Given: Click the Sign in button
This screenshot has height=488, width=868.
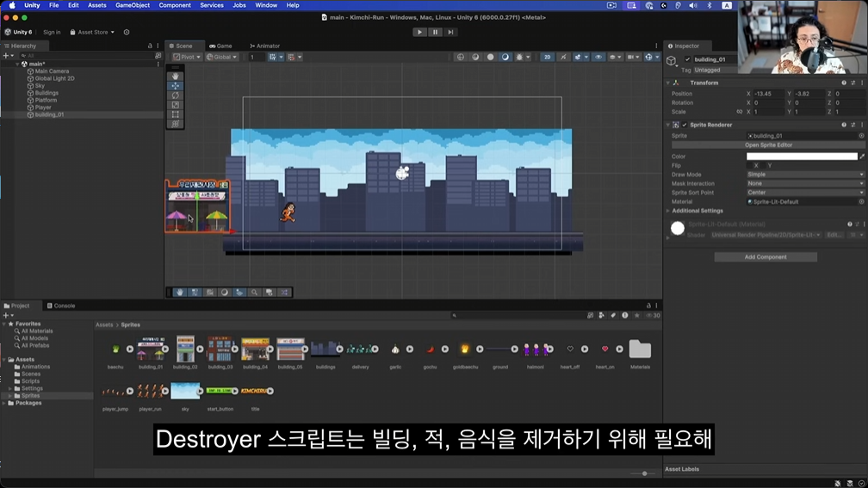Looking at the screenshot, I should (52, 32).
